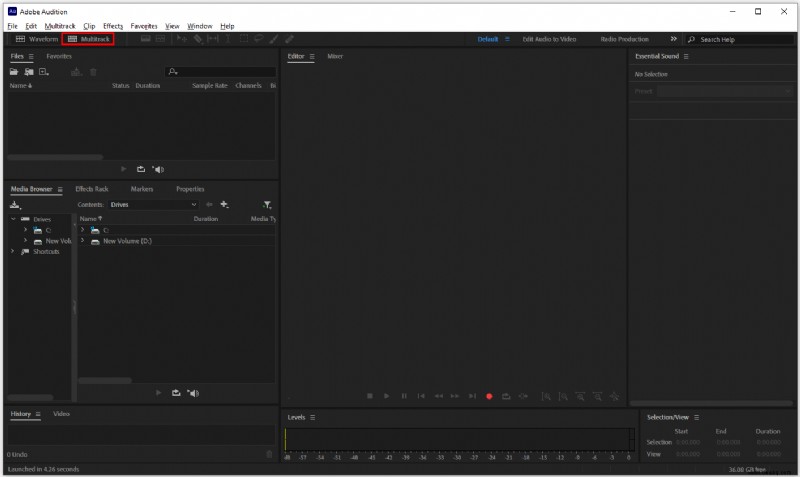Click the red Record button
The height and width of the screenshot is (477, 800).
[x=489, y=396]
